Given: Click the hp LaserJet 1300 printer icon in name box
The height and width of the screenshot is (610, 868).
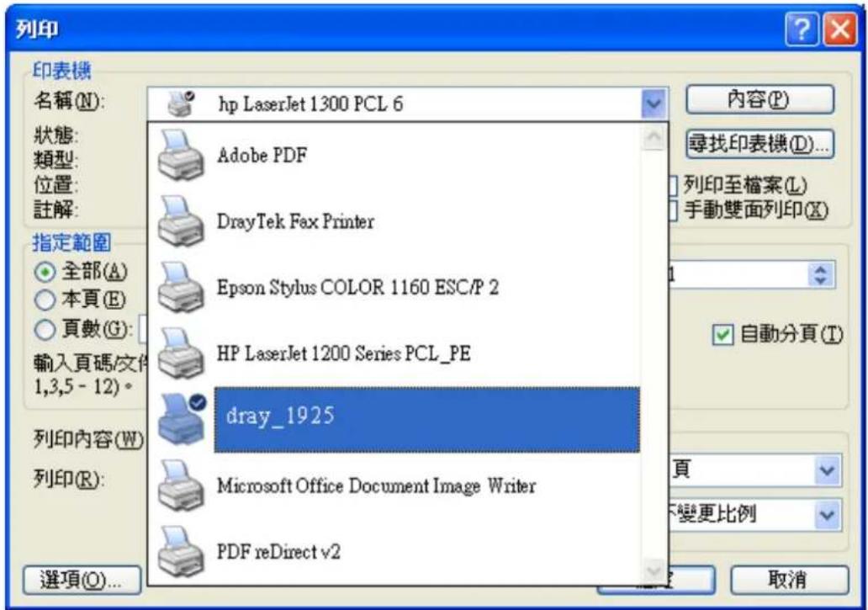Looking at the screenshot, I should pos(181,103).
